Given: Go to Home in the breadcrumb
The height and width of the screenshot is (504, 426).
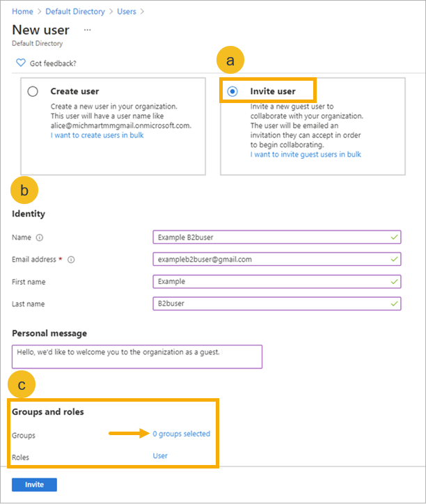Looking at the screenshot, I should 23,11.
